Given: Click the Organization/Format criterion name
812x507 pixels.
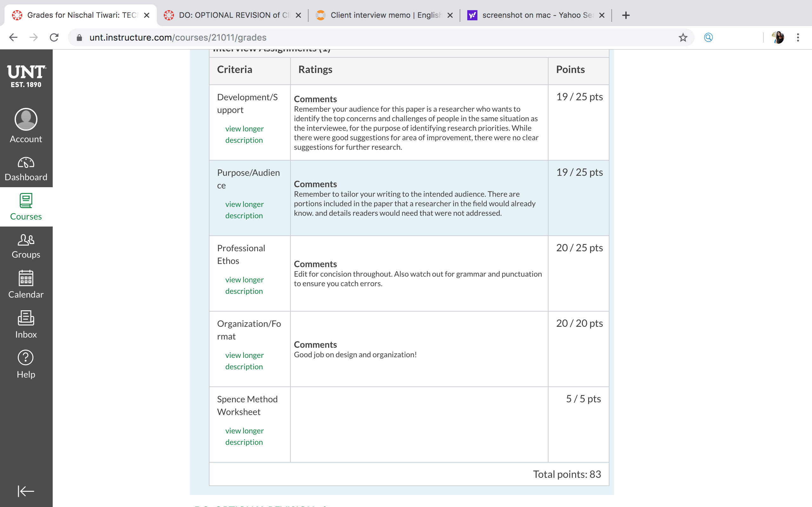Looking at the screenshot, I should 249,330.
